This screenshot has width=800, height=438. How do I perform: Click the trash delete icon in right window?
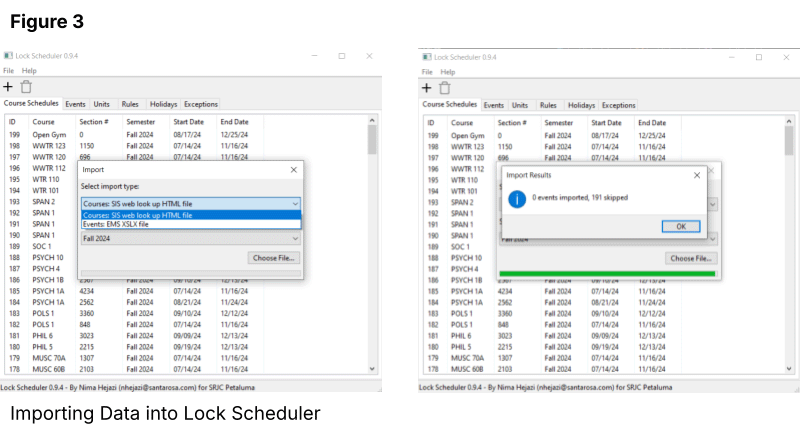pyautogui.click(x=445, y=87)
